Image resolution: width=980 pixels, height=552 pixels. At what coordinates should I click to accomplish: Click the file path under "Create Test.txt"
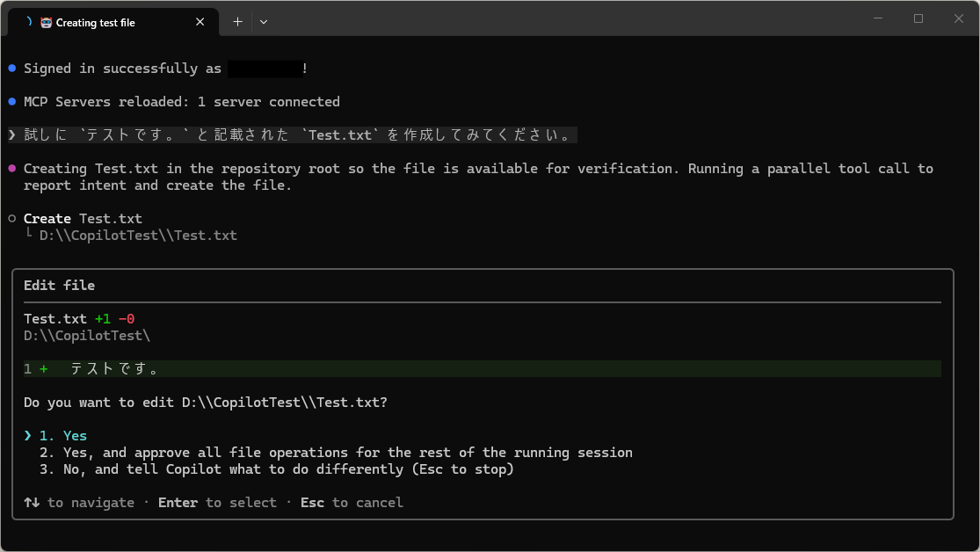(x=138, y=236)
